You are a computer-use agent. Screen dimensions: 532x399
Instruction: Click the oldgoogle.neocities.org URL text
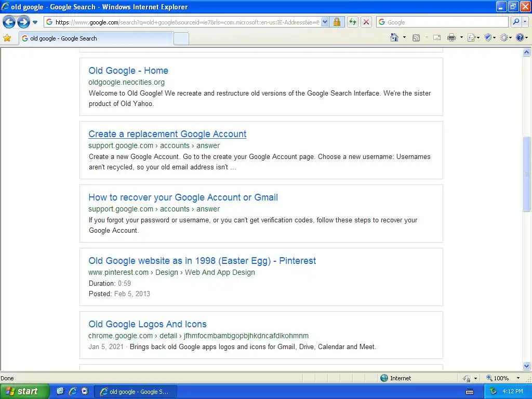click(127, 82)
